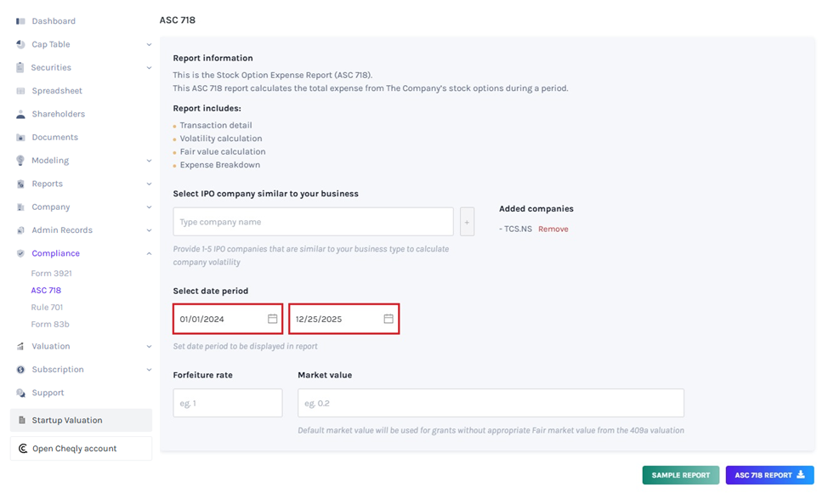Open calendar picker for start date
The width and height of the screenshot is (828, 504).
point(273,319)
